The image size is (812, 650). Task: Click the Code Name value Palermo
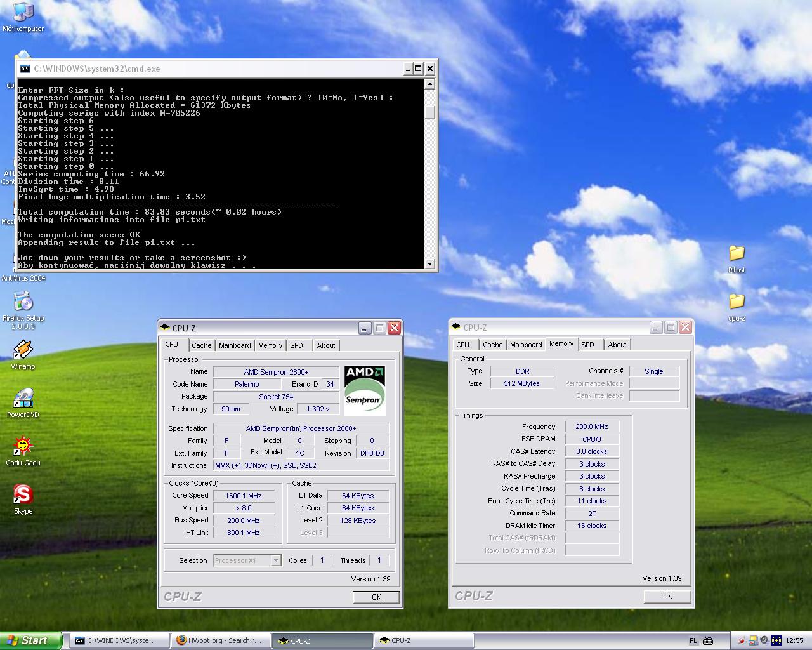[247, 384]
